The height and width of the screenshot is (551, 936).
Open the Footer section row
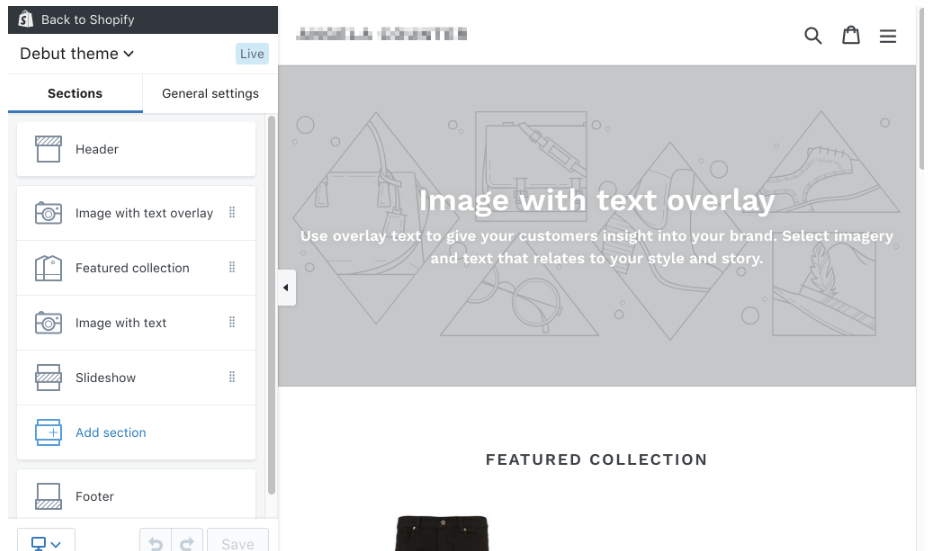click(136, 494)
